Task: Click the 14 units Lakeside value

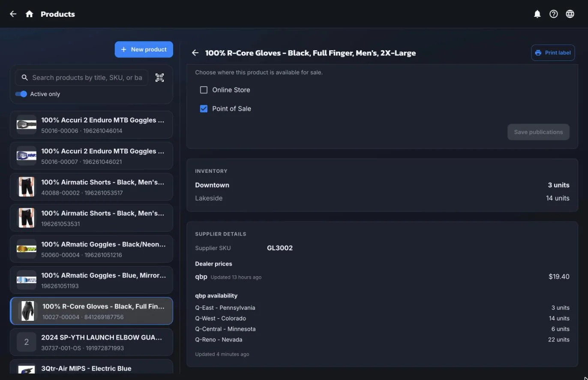Action: [558, 198]
